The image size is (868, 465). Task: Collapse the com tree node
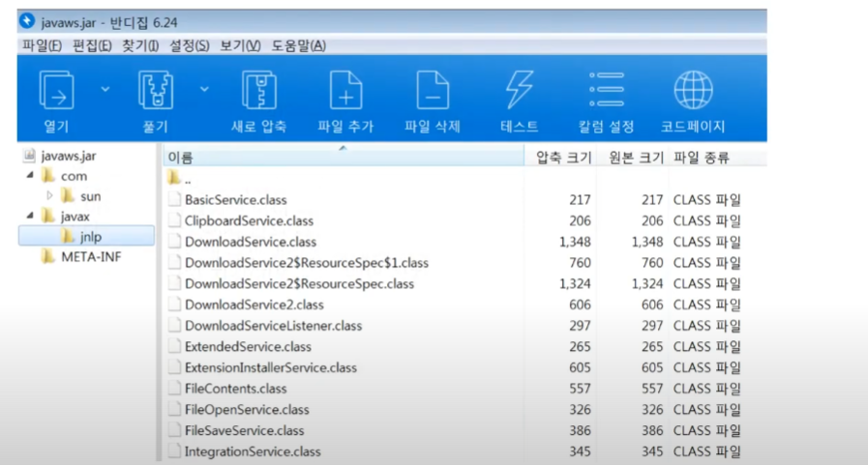tap(30, 175)
